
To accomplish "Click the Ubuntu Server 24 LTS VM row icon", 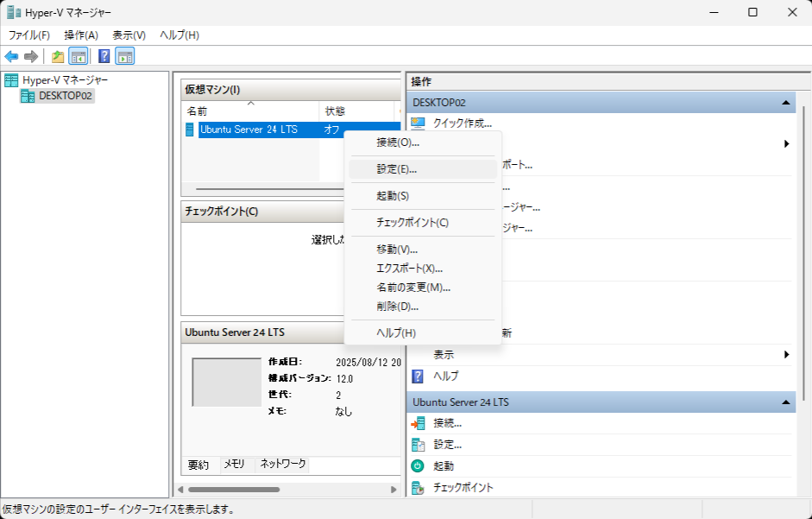I will pyautogui.click(x=190, y=130).
